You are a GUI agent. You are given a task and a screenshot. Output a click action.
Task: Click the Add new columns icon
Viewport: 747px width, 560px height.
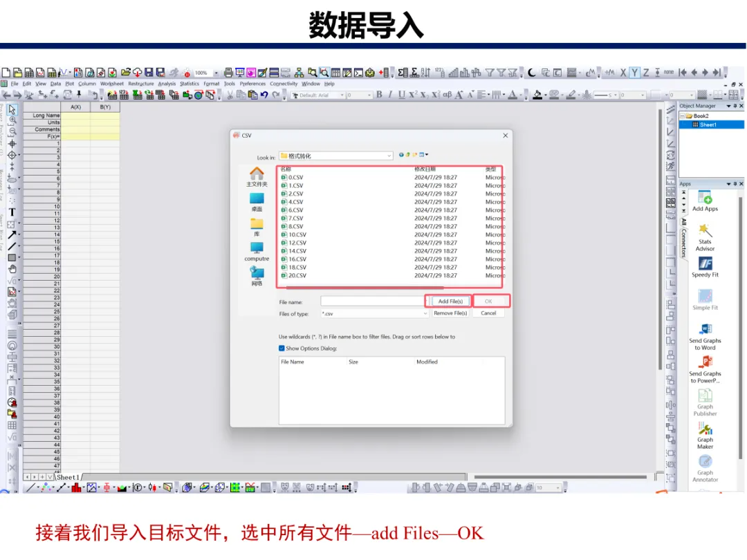click(384, 73)
